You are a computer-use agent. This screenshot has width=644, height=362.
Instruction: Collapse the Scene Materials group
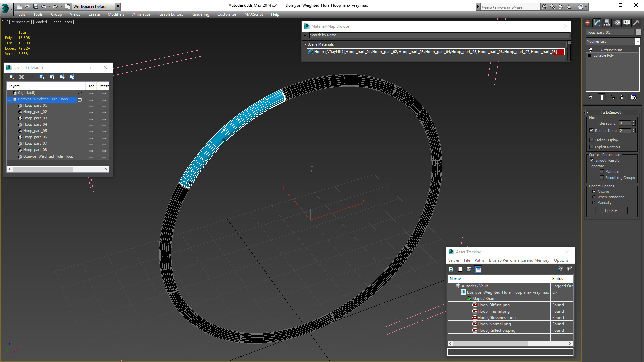click(x=305, y=44)
